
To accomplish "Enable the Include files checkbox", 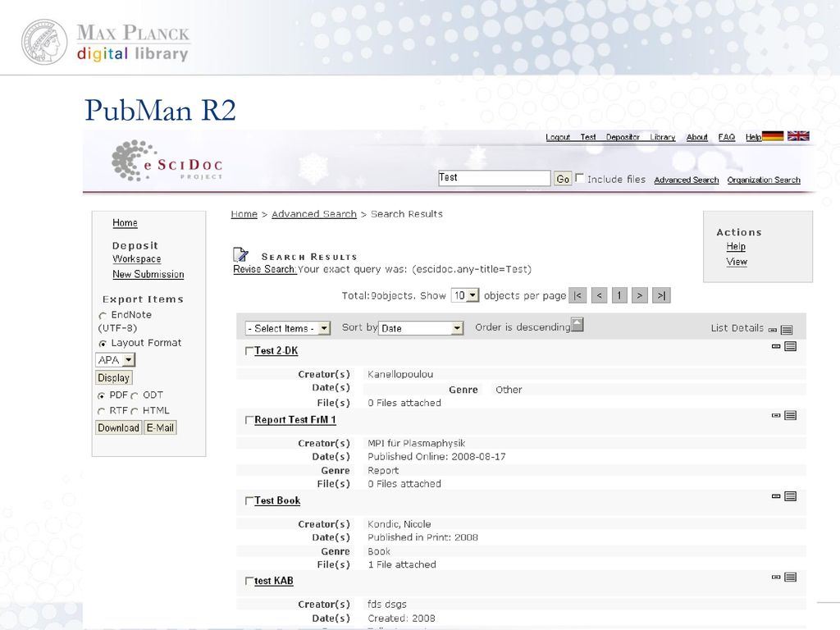I will click(580, 178).
